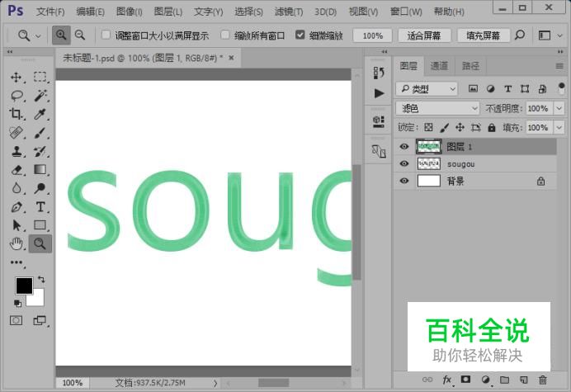Select the Hand tool
Image resolution: width=571 pixels, height=392 pixels.
coord(16,243)
